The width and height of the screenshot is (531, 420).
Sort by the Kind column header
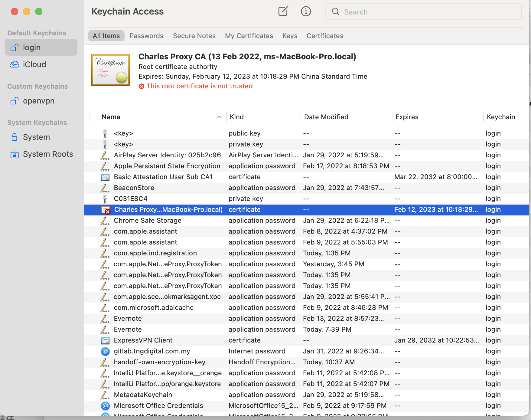pyautogui.click(x=237, y=117)
